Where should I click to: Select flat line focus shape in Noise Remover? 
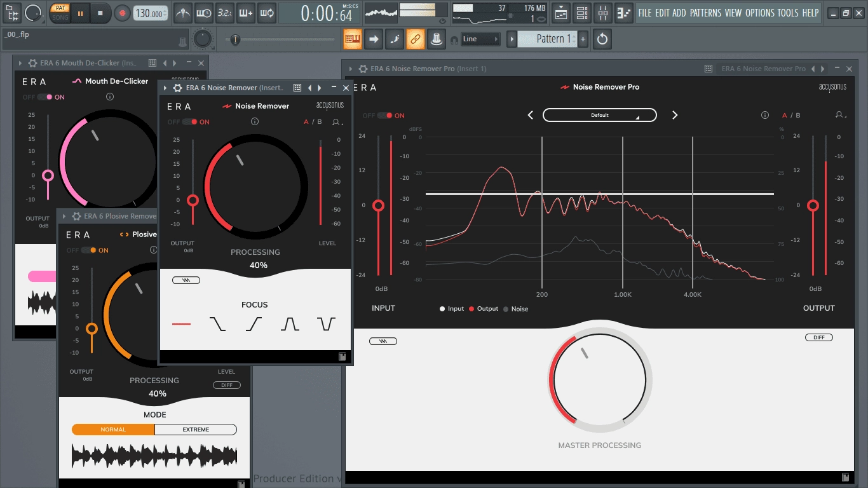pos(181,324)
